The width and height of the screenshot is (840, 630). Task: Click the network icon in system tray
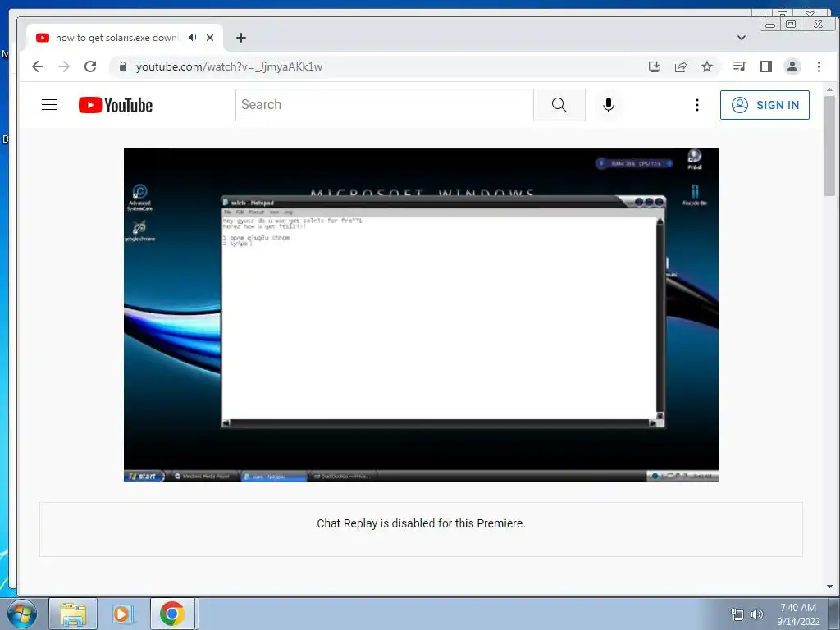tap(737, 614)
